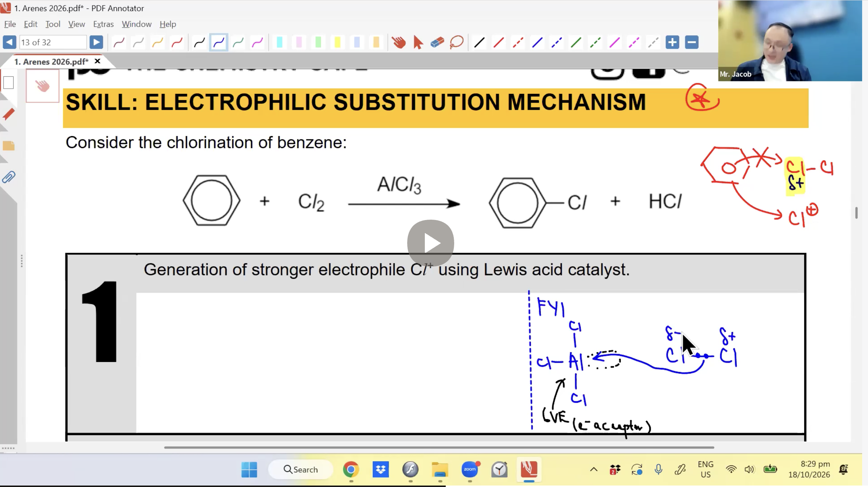Screen dimensions: 868x487
Task: Select the dark red pen tool
Action: pos(119,43)
